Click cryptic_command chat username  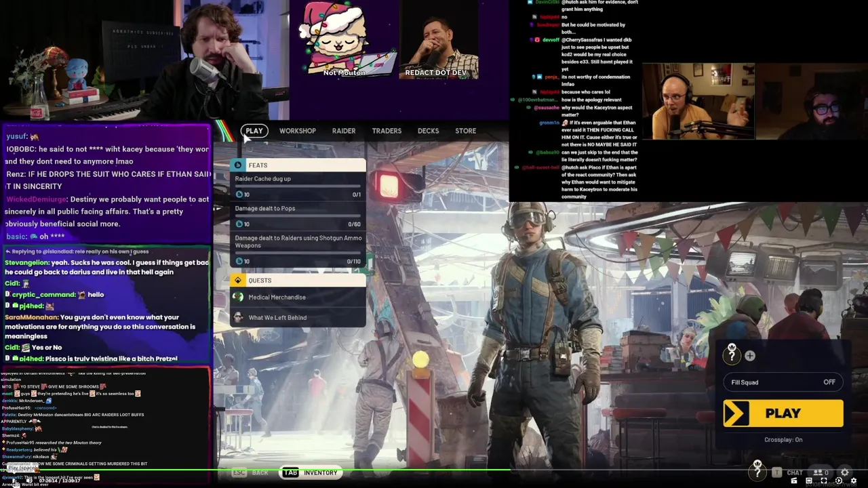[45, 295]
